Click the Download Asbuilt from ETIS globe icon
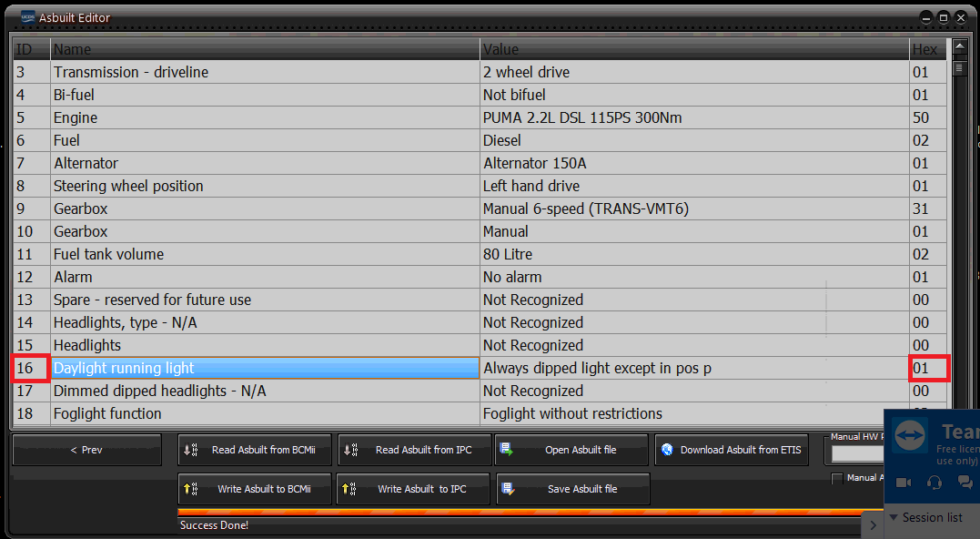This screenshot has width=980, height=539. point(667,450)
